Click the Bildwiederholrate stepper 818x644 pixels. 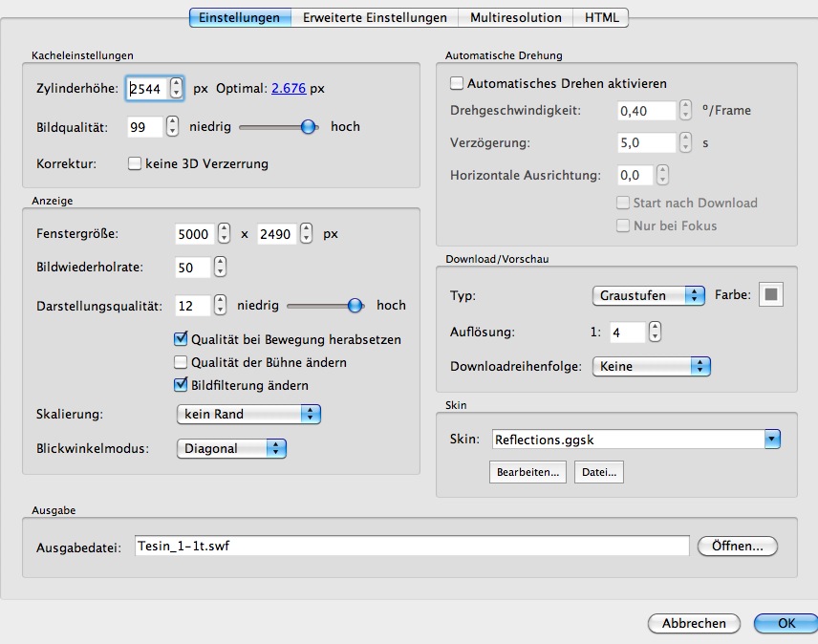[220, 268]
